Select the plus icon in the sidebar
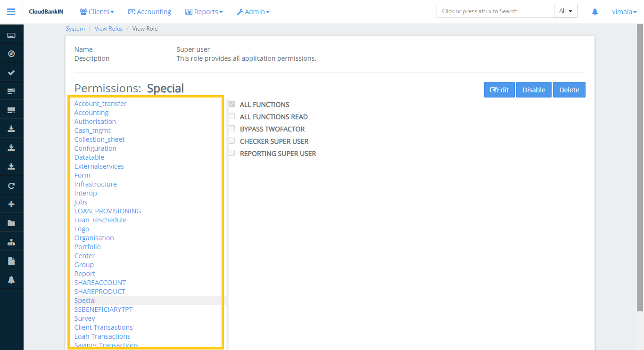 coord(11,203)
